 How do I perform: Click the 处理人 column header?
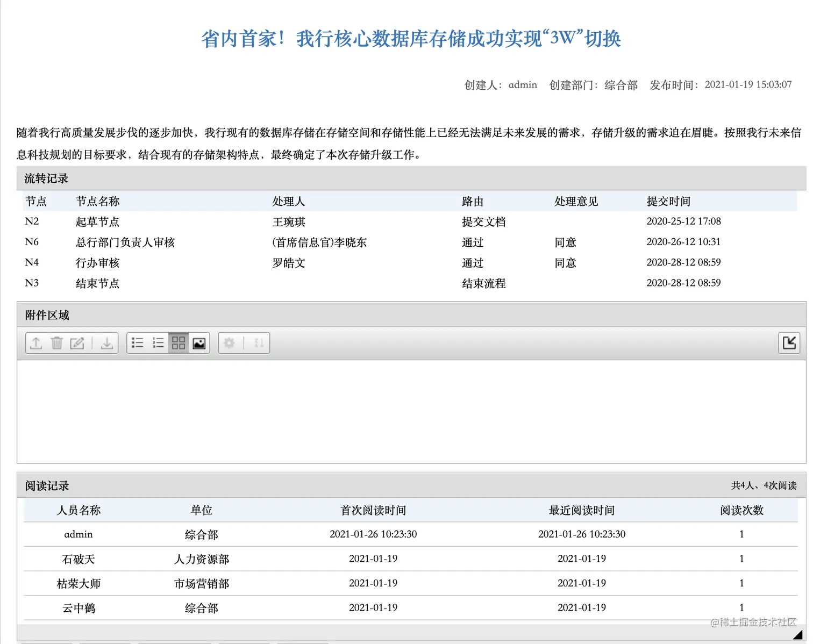point(289,202)
